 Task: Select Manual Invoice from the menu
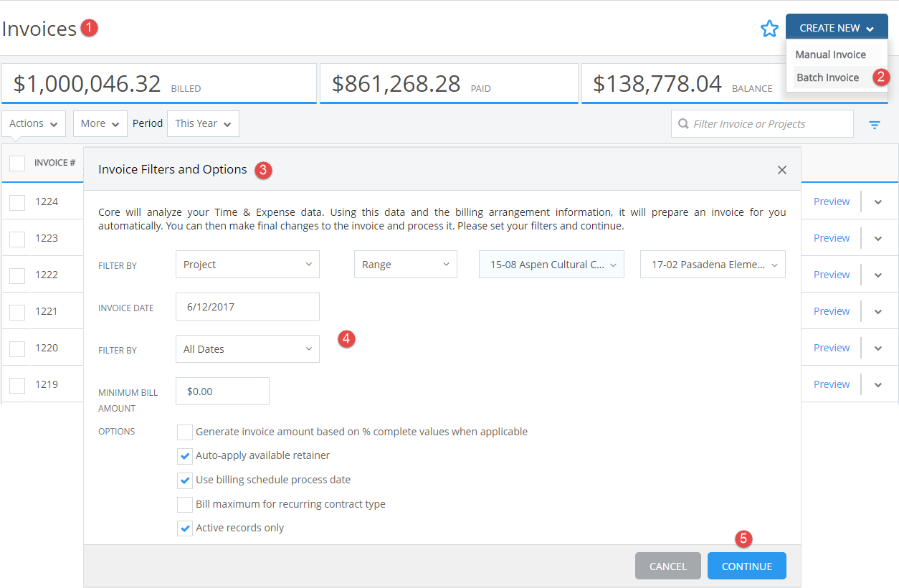[x=830, y=54]
